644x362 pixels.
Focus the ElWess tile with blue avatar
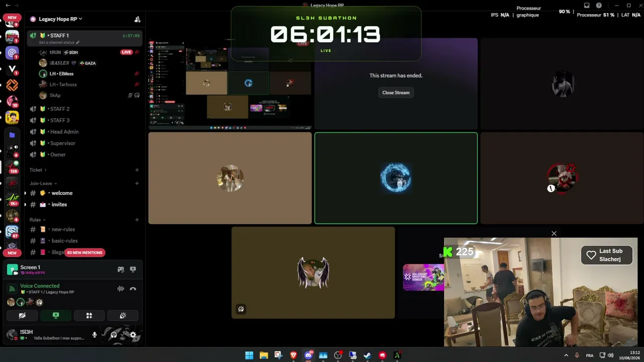[x=396, y=178]
